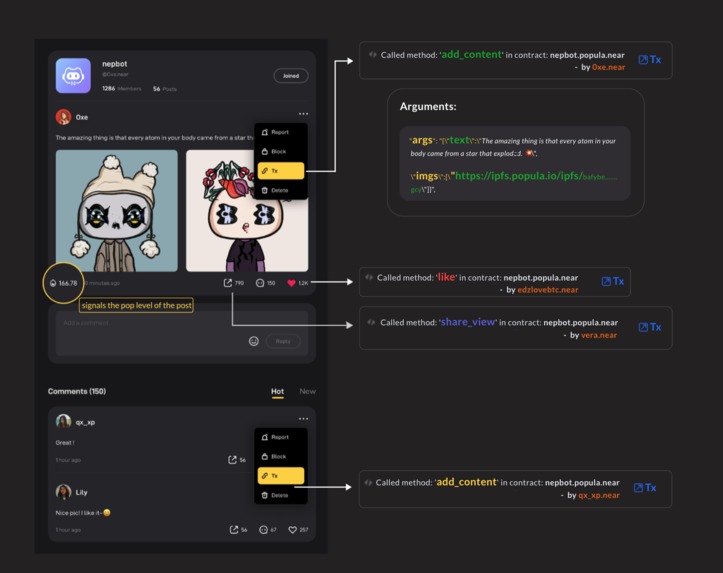Focus the Add a comment field
The width and height of the screenshot is (723, 573).
pos(182,333)
